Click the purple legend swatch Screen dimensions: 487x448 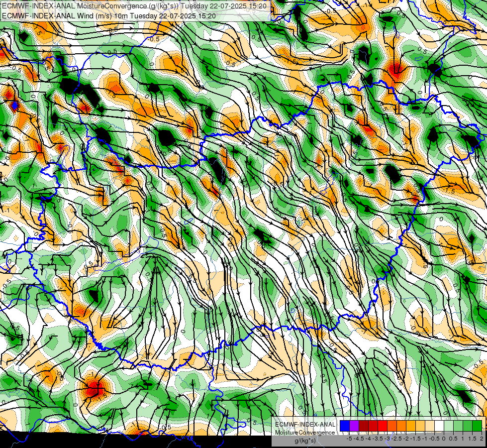(354, 426)
